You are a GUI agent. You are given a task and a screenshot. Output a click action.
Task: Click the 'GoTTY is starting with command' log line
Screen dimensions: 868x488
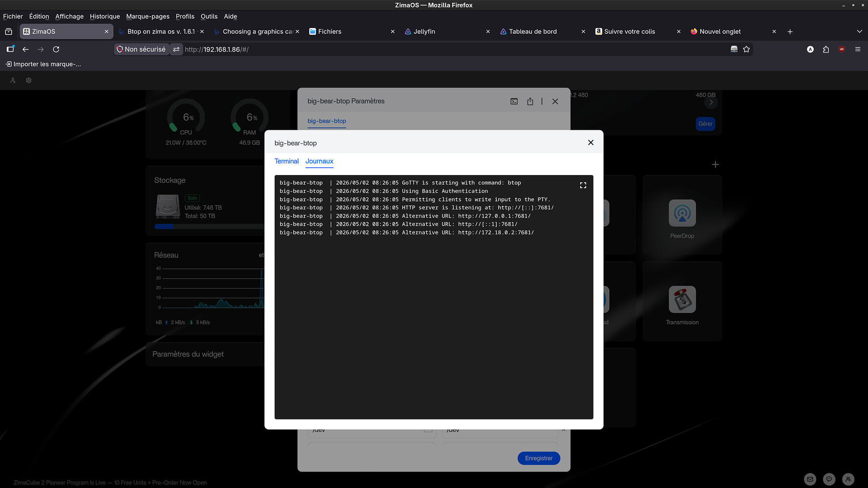400,183
